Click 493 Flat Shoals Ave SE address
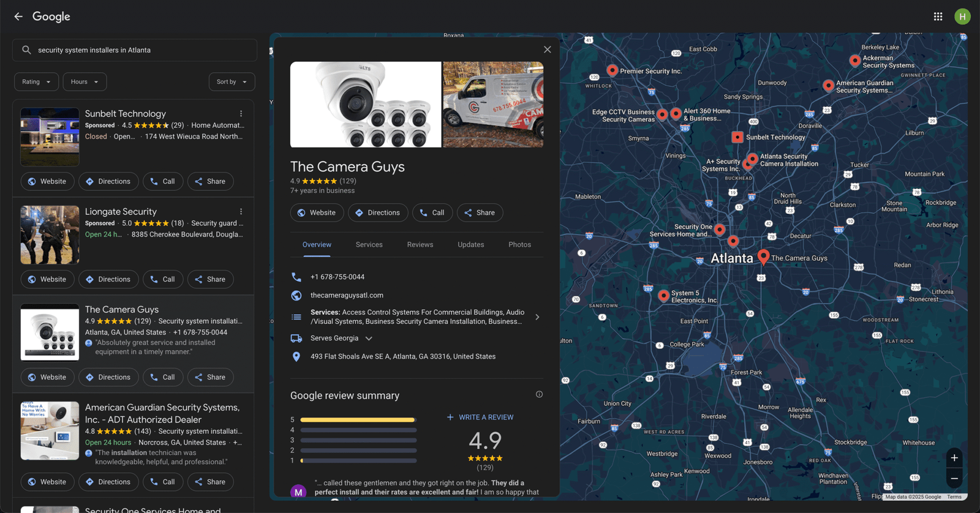Screen dimensions: 980x513 coord(403,356)
